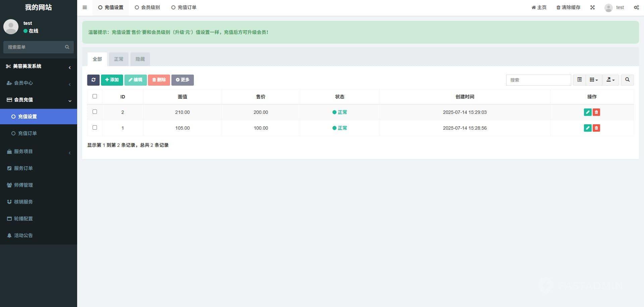Click the green edit icon for ID 2

click(x=587, y=112)
